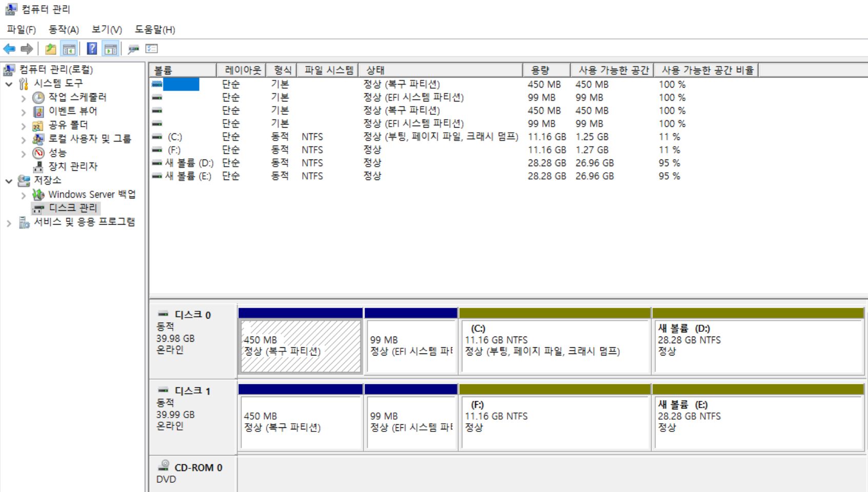Open the 보기(V) menu
This screenshot has width=868, height=492.
click(x=106, y=30)
